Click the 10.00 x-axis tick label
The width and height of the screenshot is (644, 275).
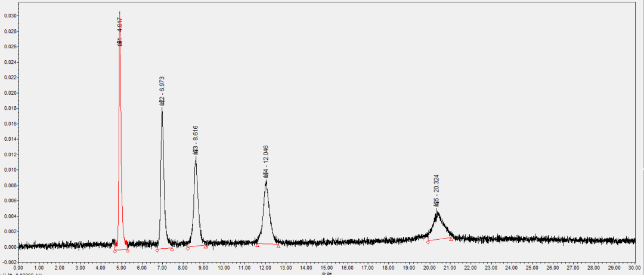[224, 267]
